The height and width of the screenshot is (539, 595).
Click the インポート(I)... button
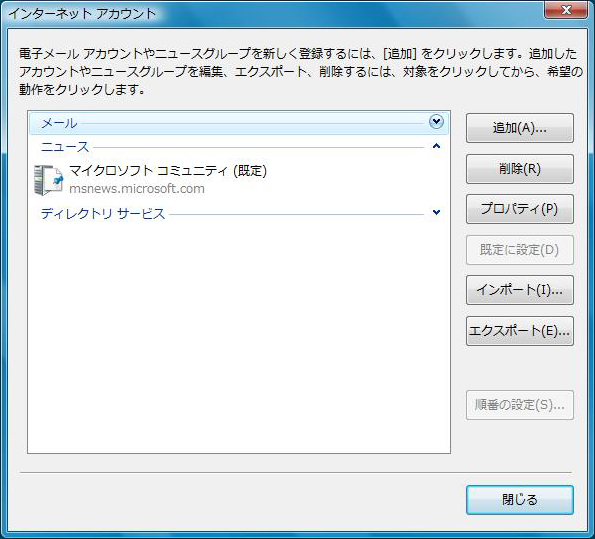tap(519, 290)
